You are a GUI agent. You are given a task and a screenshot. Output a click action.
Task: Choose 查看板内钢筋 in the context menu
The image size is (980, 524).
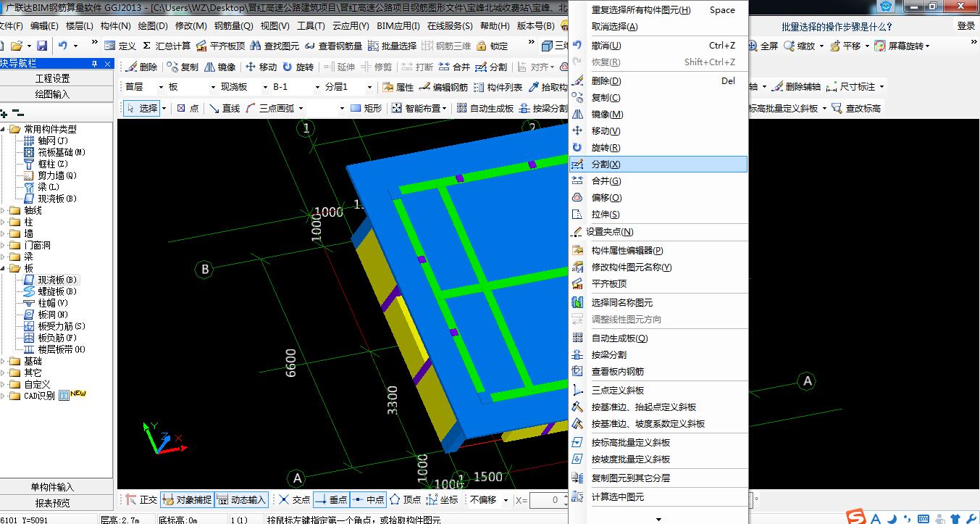[x=658, y=371]
